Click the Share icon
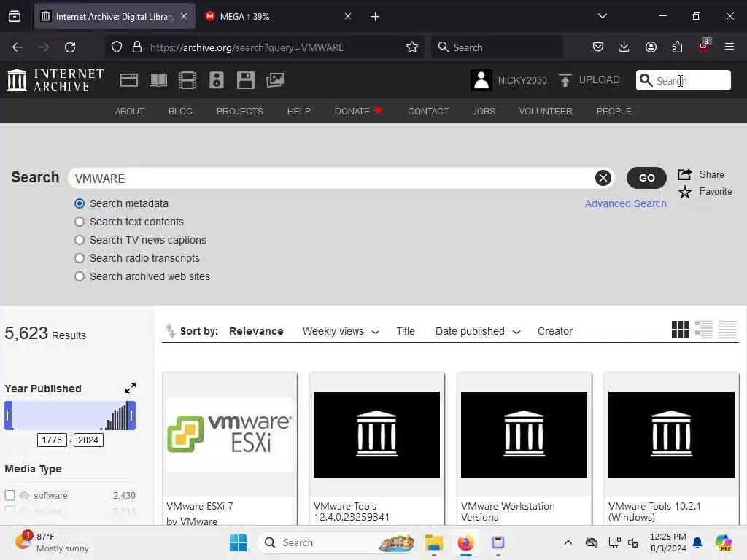This screenshot has width=747, height=560. 684,174
